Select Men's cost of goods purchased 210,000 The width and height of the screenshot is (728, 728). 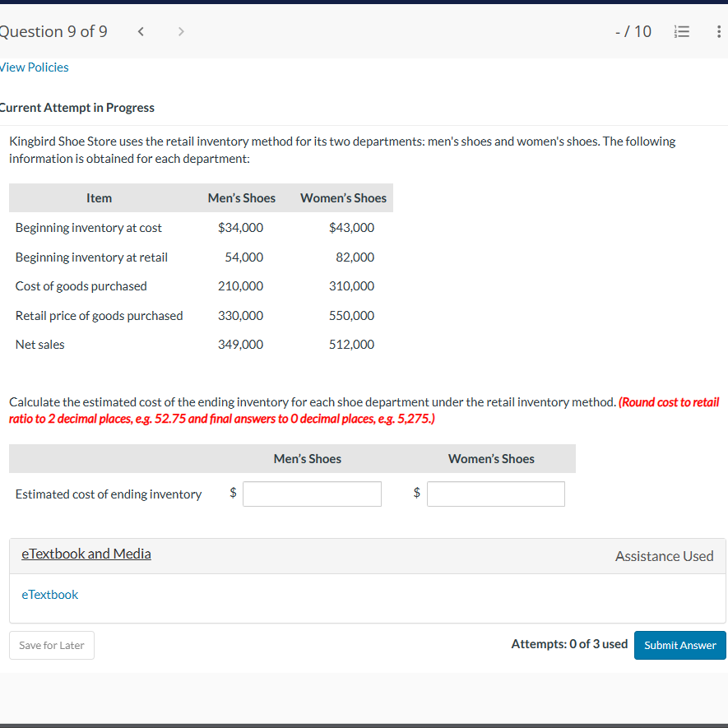(x=240, y=286)
